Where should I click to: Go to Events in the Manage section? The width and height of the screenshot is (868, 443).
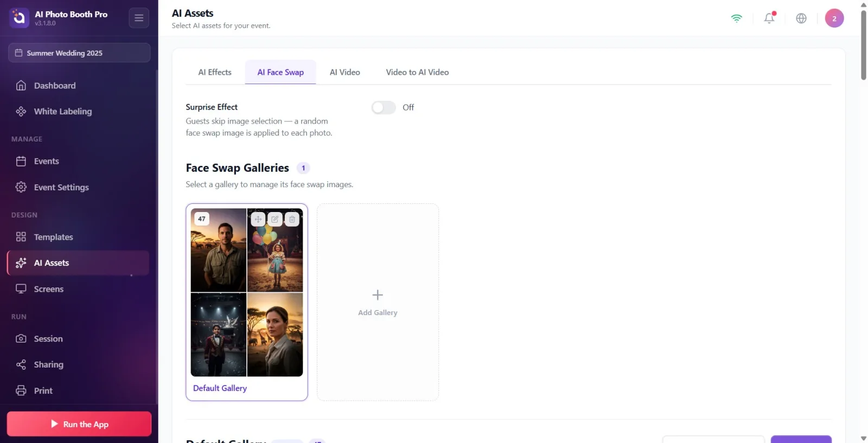tap(78, 161)
